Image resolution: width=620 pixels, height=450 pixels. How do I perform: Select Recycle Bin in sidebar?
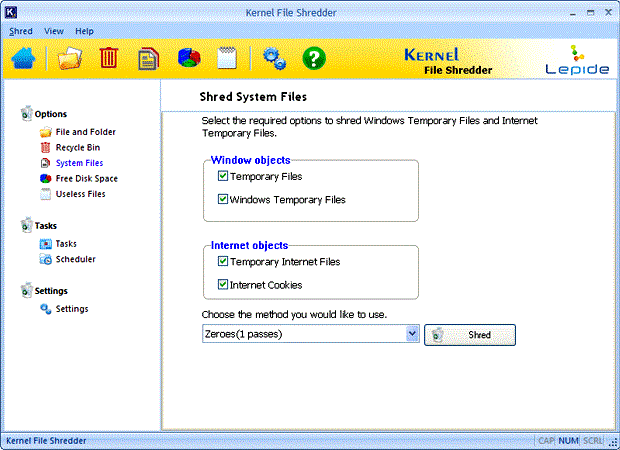78,147
